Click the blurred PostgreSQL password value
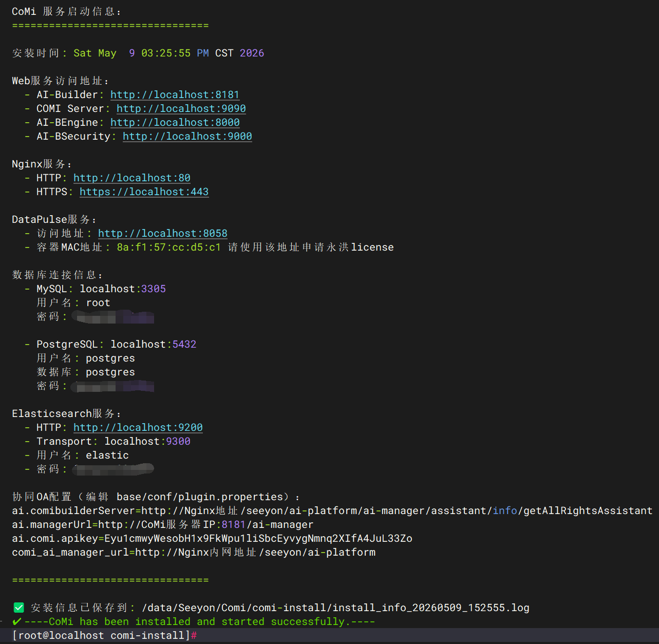The height and width of the screenshot is (644, 659). [113, 386]
